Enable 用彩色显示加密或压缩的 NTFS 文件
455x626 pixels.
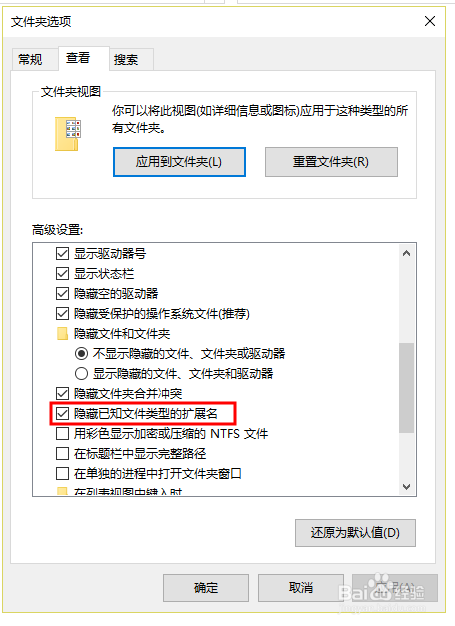pos(62,434)
